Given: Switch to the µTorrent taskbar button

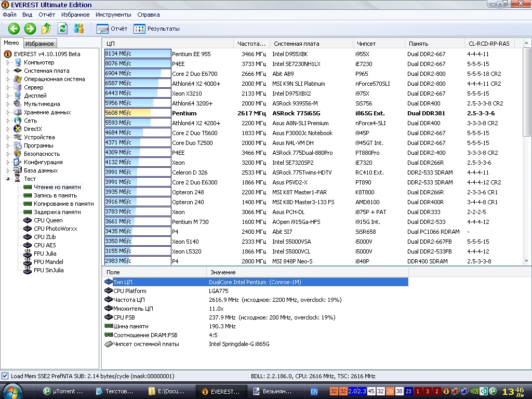Looking at the screenshot, I should (63, 391).
